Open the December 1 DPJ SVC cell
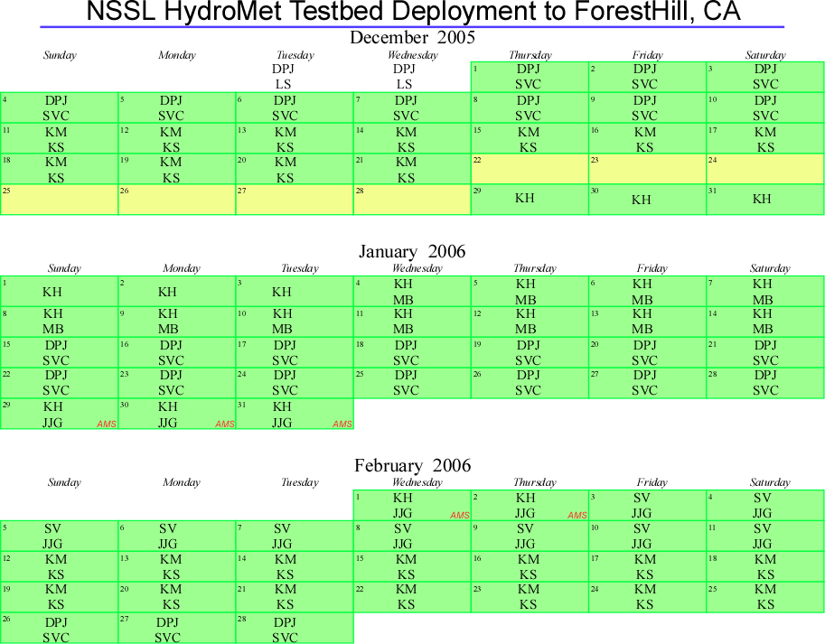 tap(530, 77)
